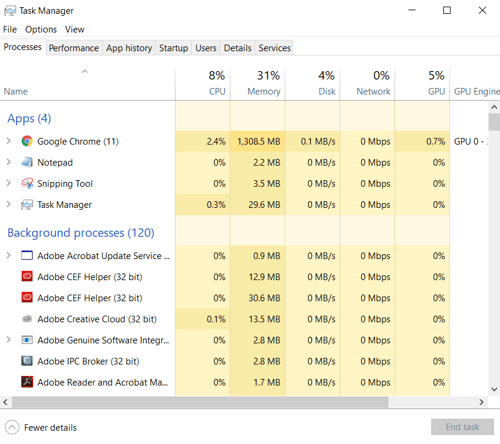Expand the Adobe Acrobat Update Service entry
Screen dimensions: 500x444
coord(9,256)
